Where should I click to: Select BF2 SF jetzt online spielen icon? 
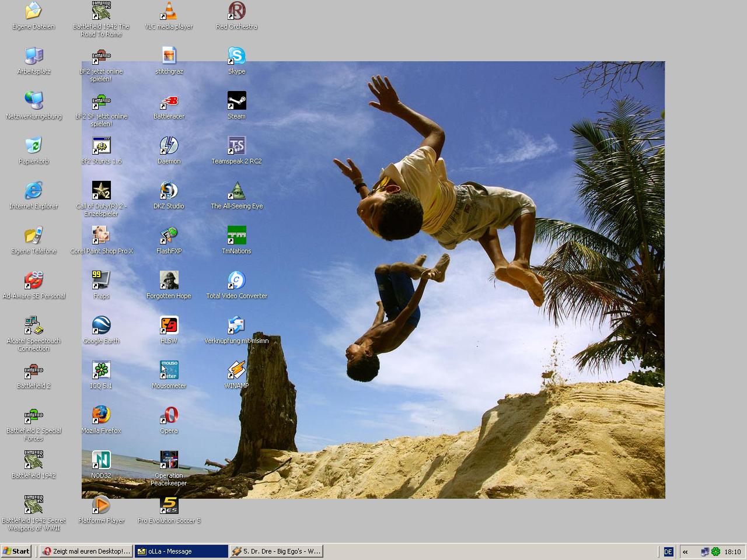pyautogui.click(x=102, y=100)
